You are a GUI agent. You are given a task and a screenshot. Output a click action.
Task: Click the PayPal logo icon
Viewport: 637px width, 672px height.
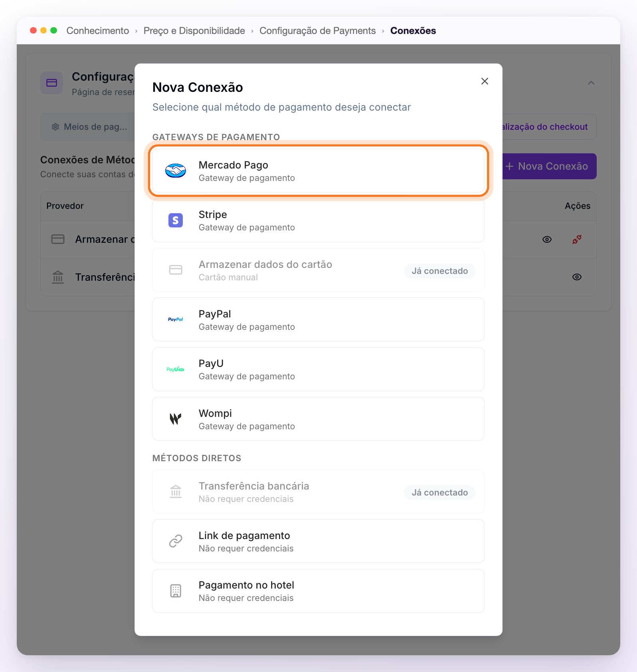176,319
